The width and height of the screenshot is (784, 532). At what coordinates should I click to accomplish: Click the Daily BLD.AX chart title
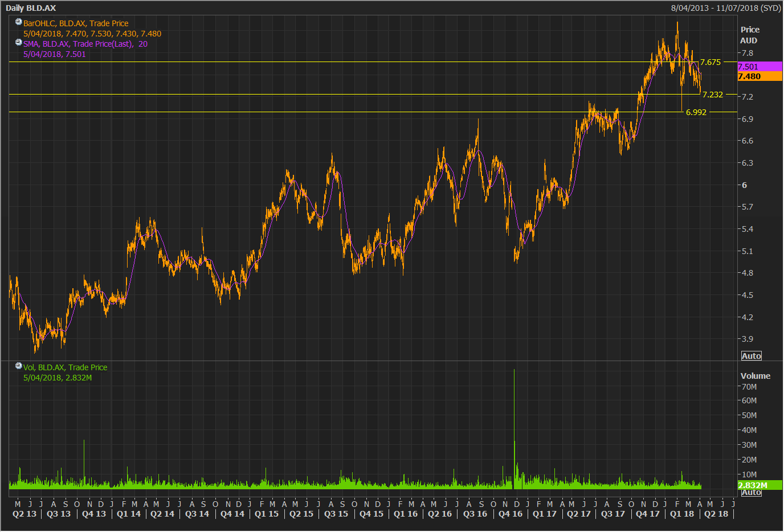pyautogui.click(x=31, y=8)
